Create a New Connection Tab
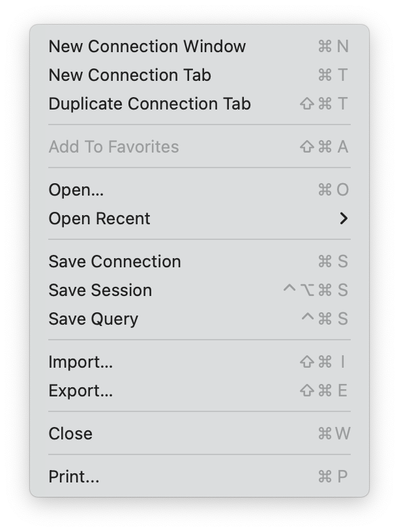Image resolution: width=399 pixels, height=532 pixels. pyautogui.click(x=129, y=75)
